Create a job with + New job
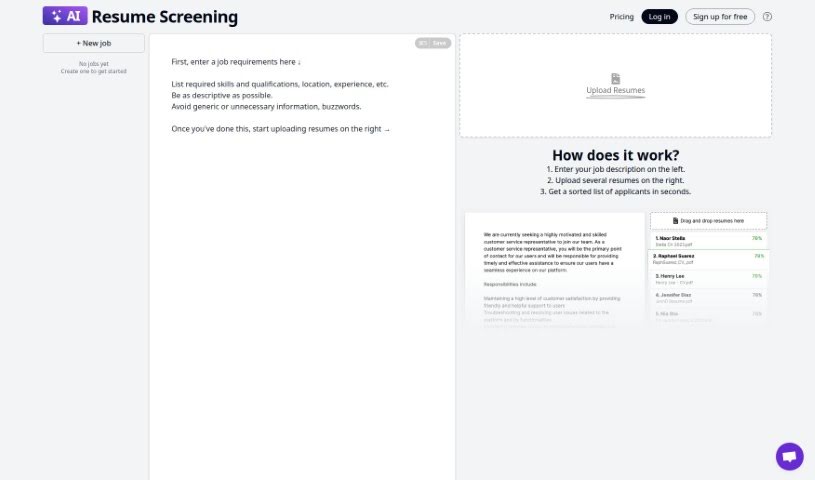Image resolution: width=815 pixels, height=480 pixels. tap(94, 43)
